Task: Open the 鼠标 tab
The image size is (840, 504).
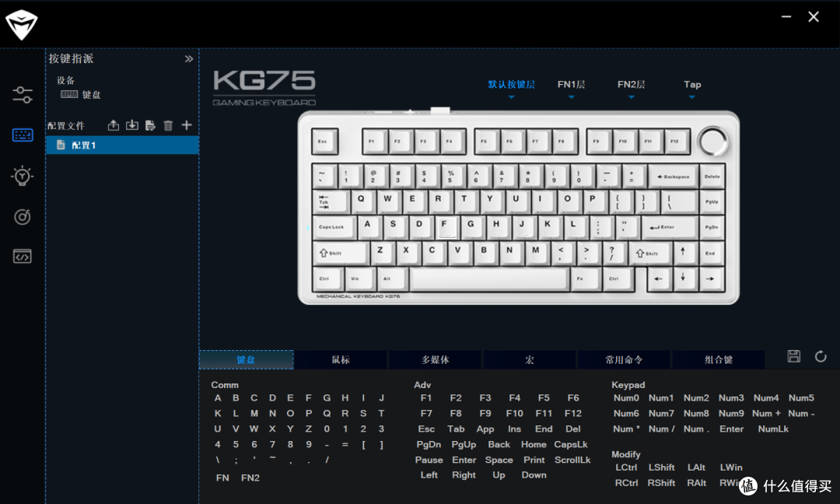Action: [x=341, y=359]
